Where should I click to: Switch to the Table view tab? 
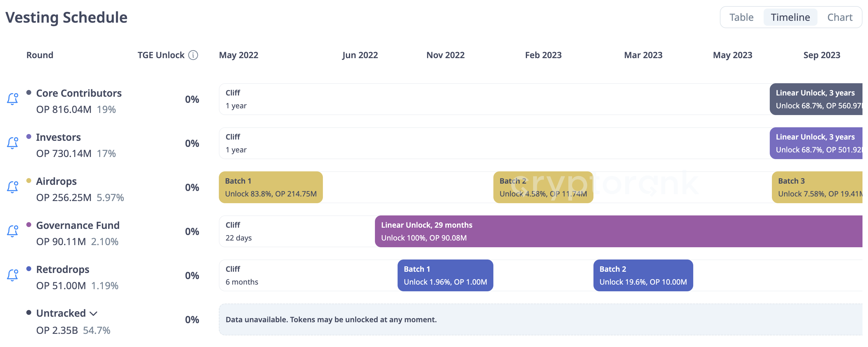(x=741, y=17)
